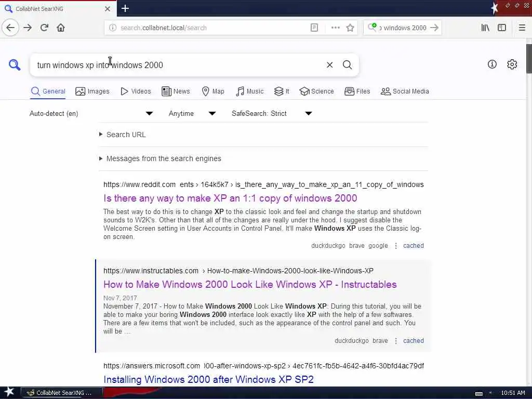Image resolution: width=532 pixels, height=399 pixels.
Task: Open the Library bookmarks icon
Action: (x=485, y=28)
